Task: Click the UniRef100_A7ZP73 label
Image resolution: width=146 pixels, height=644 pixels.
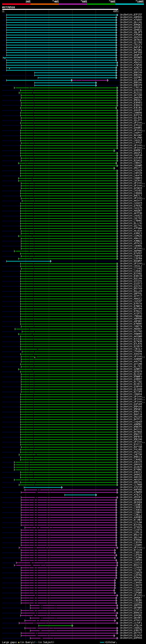Action: click(x=131, y=314)
